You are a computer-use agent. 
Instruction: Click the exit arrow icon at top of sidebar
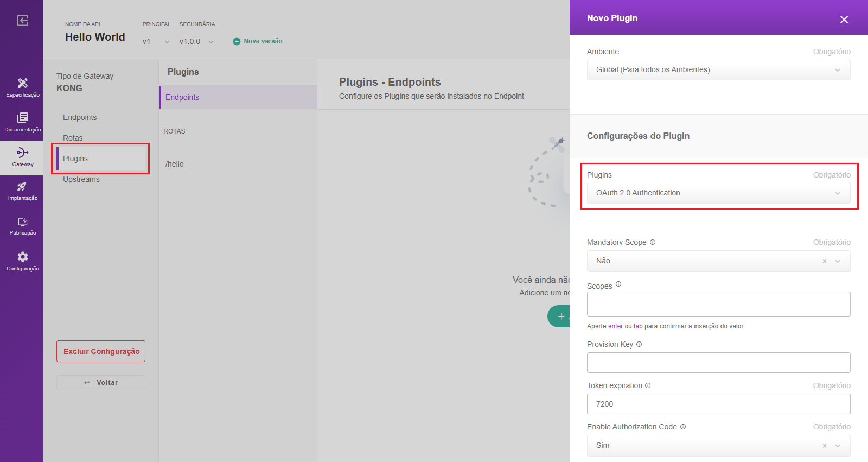(x=22, y=21)
